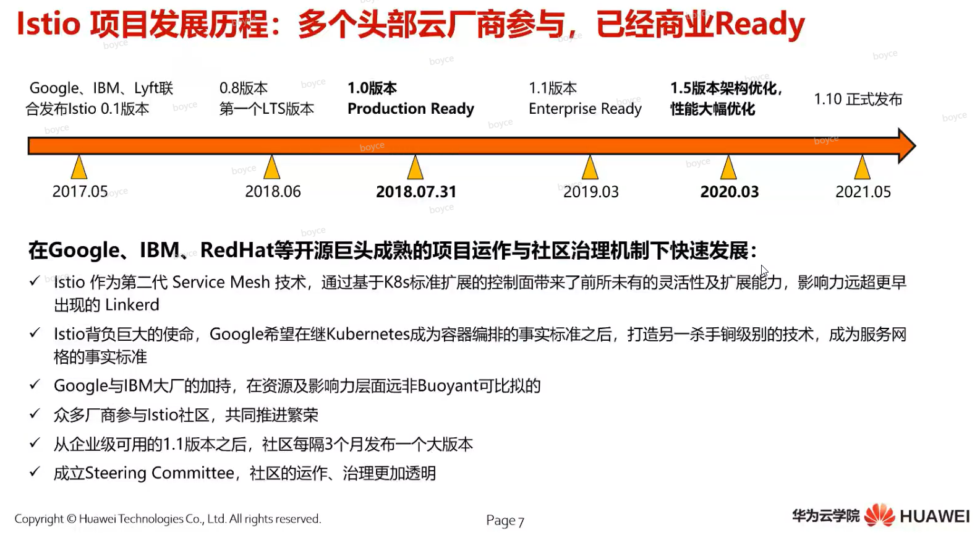Screen dimensions: 980x535
Task: Click the bullet about 每隔3个月发布一个大版本
Action: [x=263, y=444]
